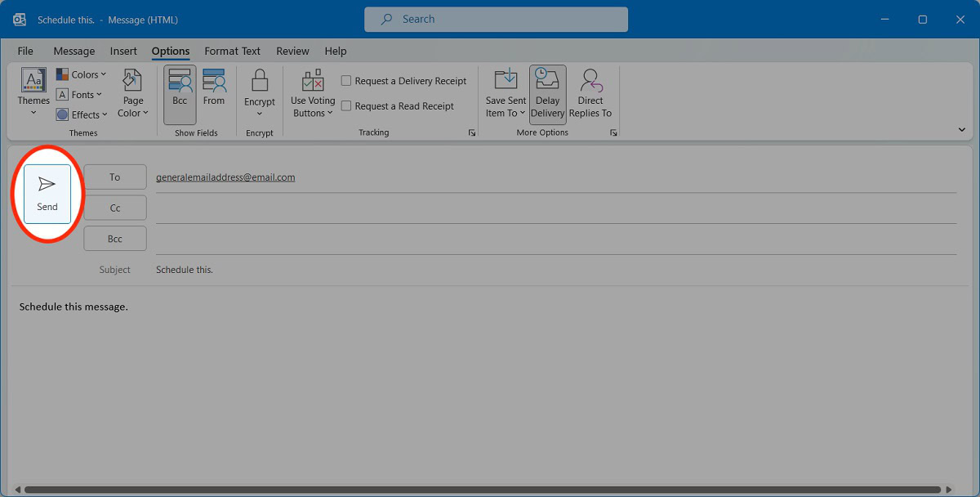The image size is (980, 497).
Task: Click the Send button
Action: (x=47, y=194)
